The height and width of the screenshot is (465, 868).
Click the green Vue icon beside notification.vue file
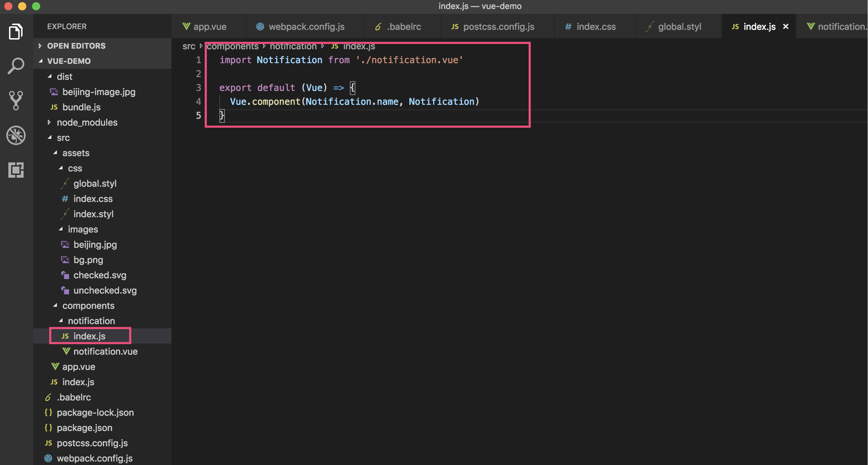pos(66,351)
